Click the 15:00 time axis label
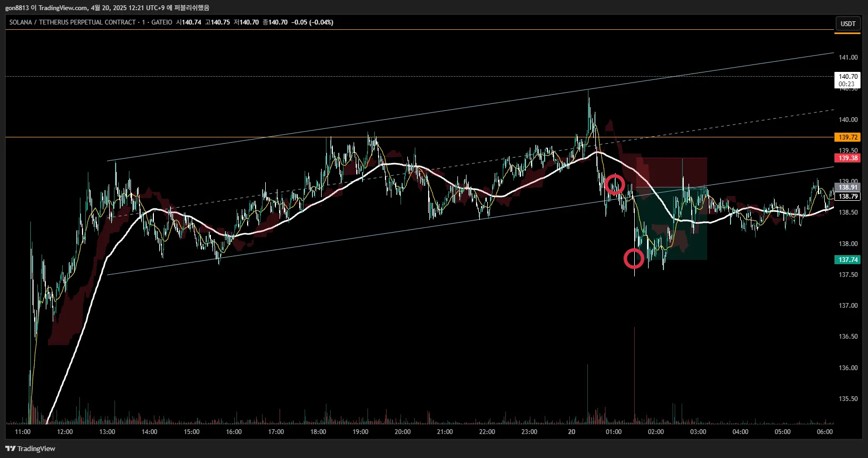This screenshot has width=868, height=458. [192, 432]
